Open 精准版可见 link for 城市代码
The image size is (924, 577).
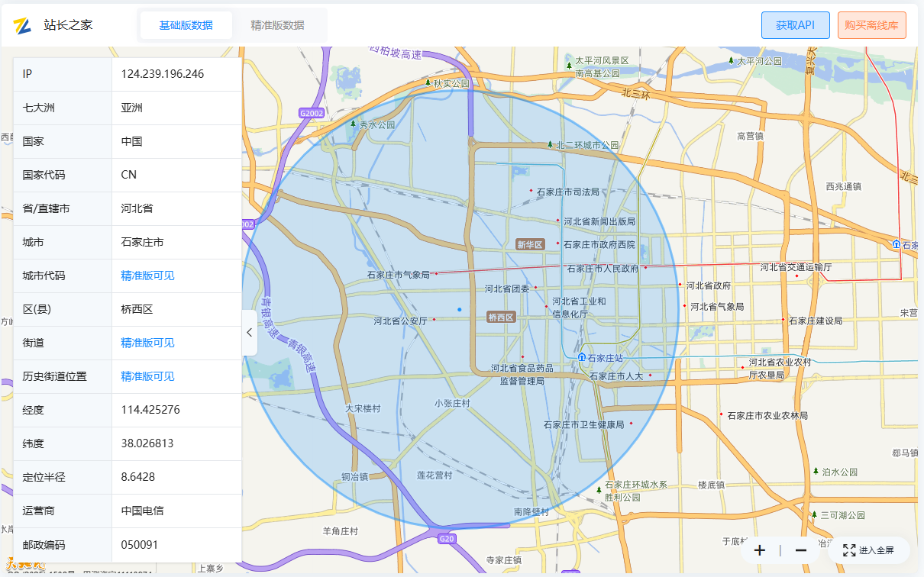pyautogui.click(x=147, y=276)
